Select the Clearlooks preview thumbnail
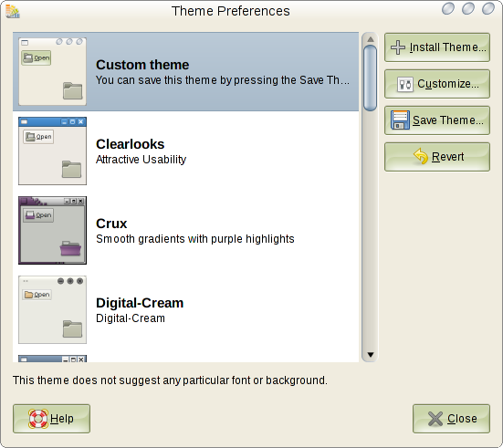 click(52, 151)
